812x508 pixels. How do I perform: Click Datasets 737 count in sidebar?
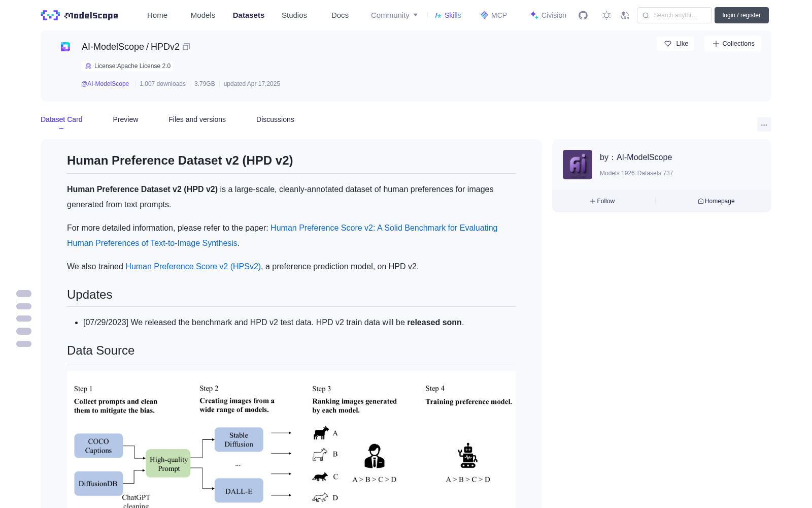coord(655,173)
